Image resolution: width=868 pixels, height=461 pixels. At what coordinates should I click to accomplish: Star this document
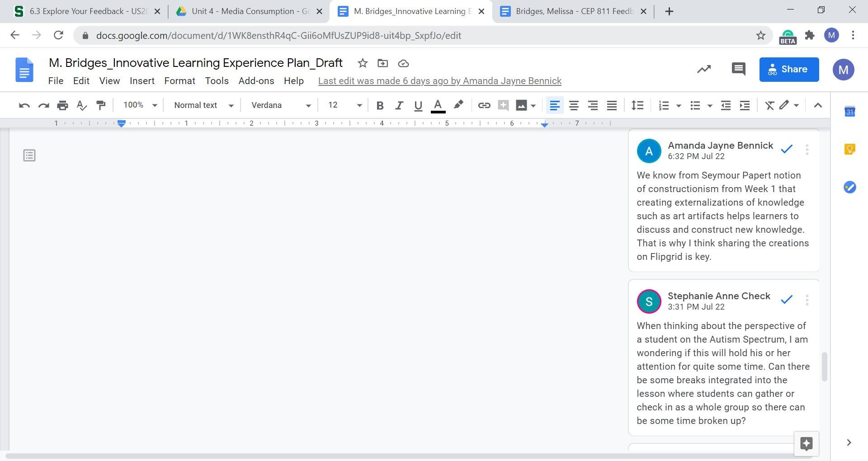[363, 63]
